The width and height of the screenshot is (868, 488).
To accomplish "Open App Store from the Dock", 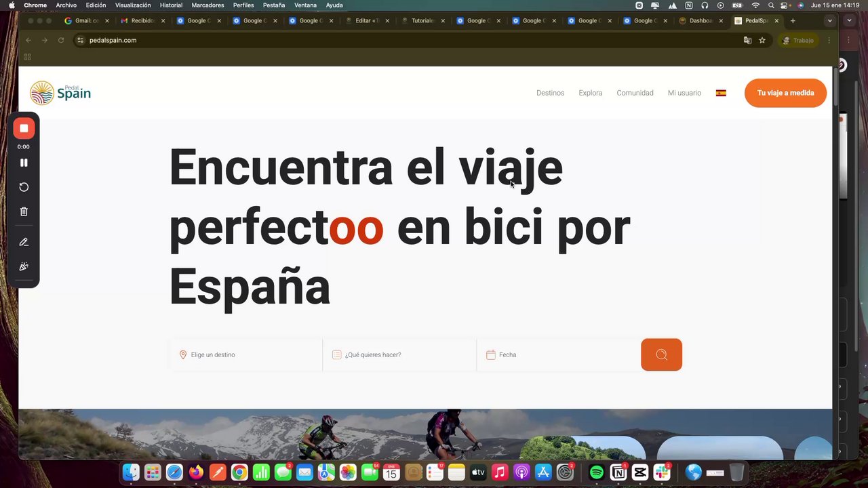I will click(543, 472).
